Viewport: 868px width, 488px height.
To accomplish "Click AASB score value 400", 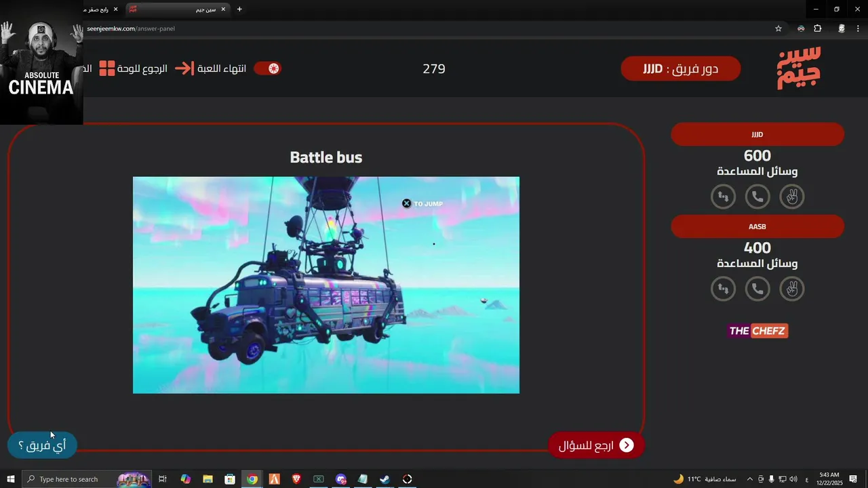I will pos(757,248).
